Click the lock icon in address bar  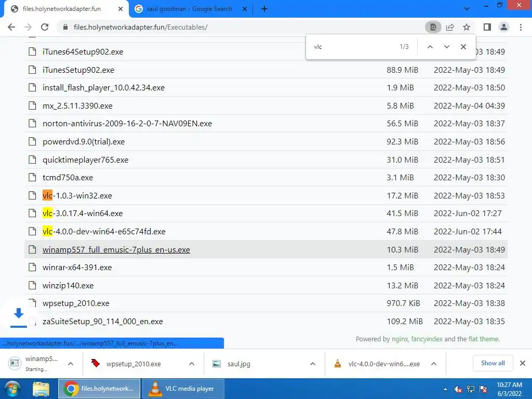pyautogui.click(x=65, y=27)
